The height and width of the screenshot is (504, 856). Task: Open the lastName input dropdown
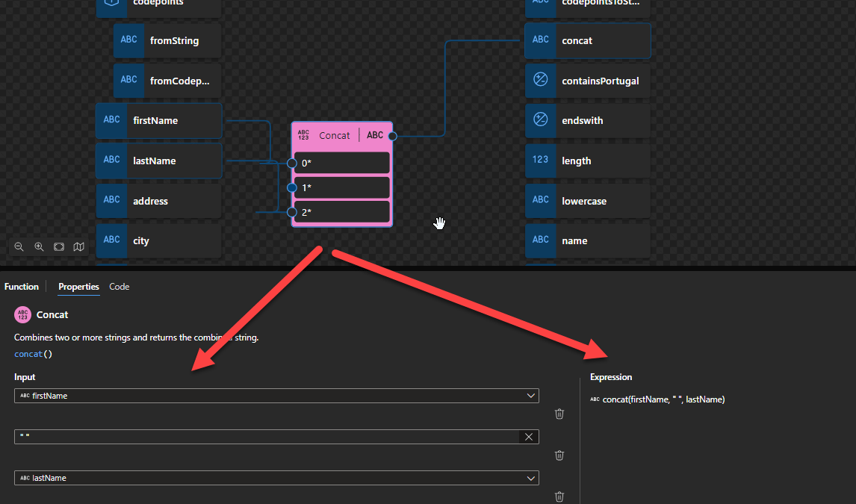click(x=530, y=478)
